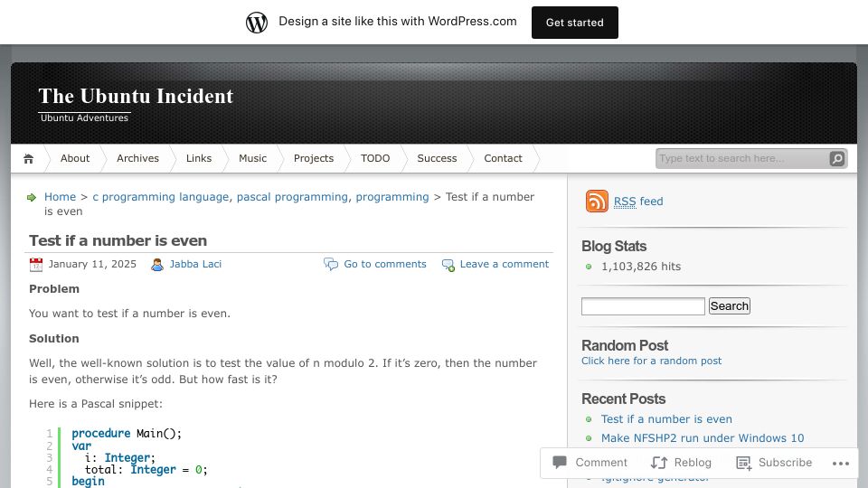Click the Recent Posts heading

(x=623, y=399)
